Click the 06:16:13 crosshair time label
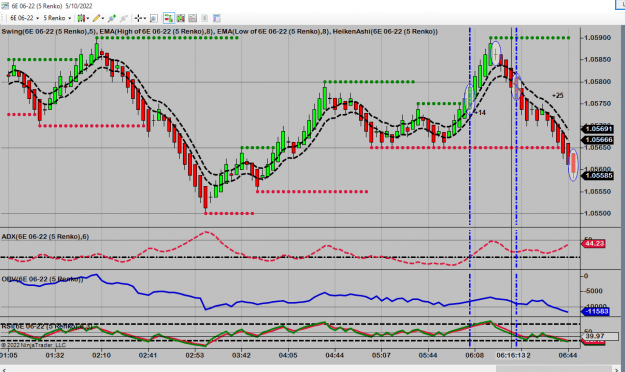Screen dimensions: 625x372 [511, 355]
